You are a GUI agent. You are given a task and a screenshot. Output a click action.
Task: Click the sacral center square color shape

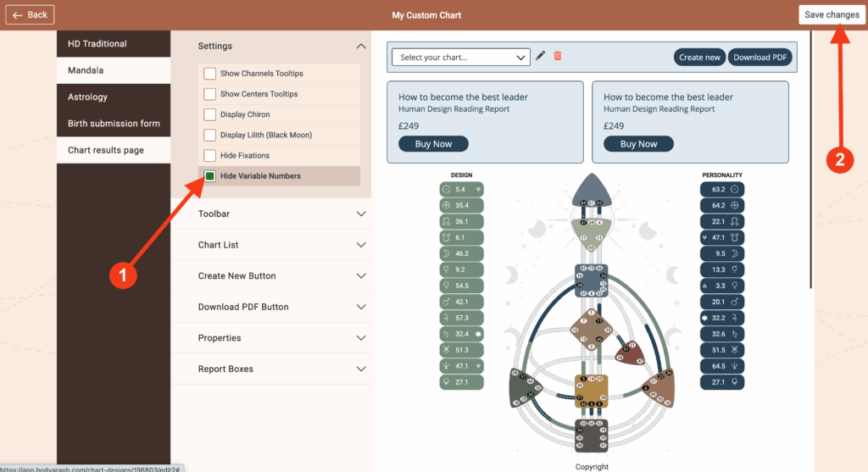591,391
